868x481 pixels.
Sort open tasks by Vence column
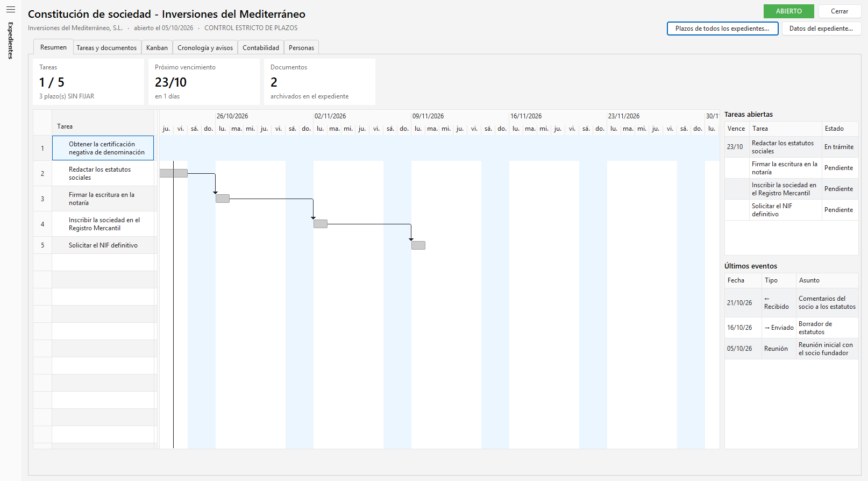[737, 129]
